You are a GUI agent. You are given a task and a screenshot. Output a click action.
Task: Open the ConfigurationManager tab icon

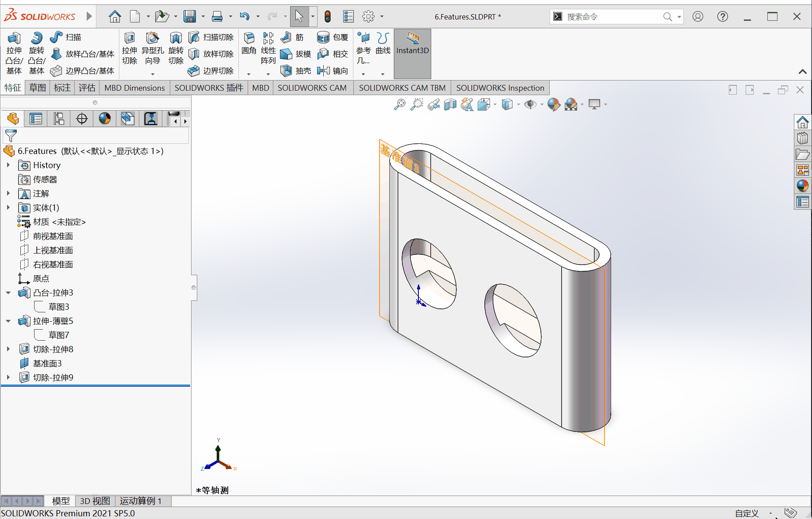59,119
